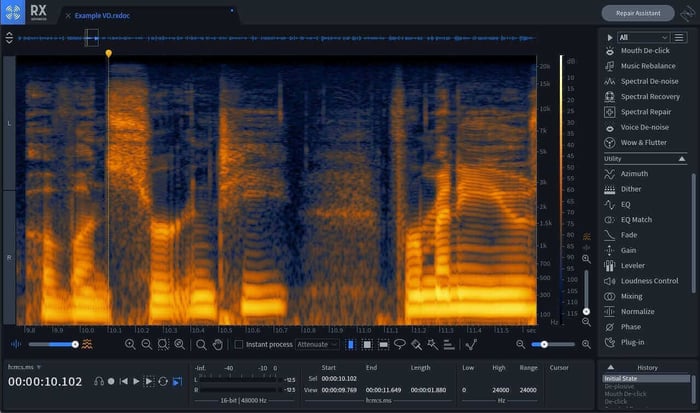Screen dimensions: 700x413
Task: Expand the module chain play arrow
Action: point(609,38)
